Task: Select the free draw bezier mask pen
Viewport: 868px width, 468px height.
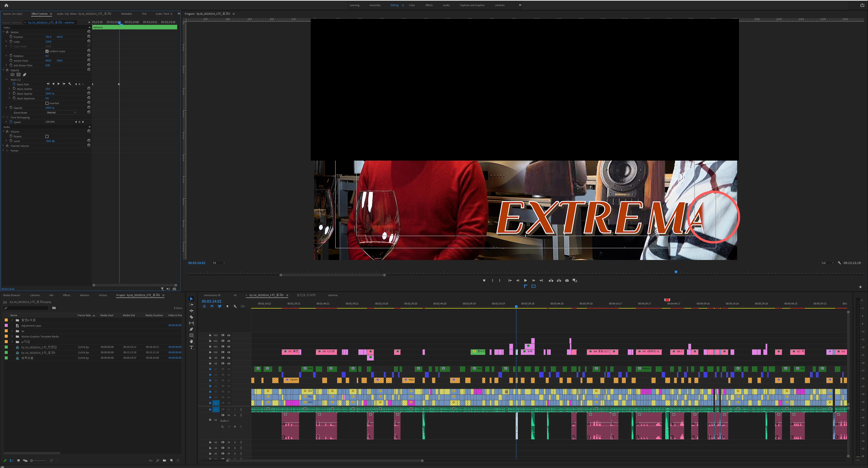Action: pyautogui.click(x=25, y=75)
